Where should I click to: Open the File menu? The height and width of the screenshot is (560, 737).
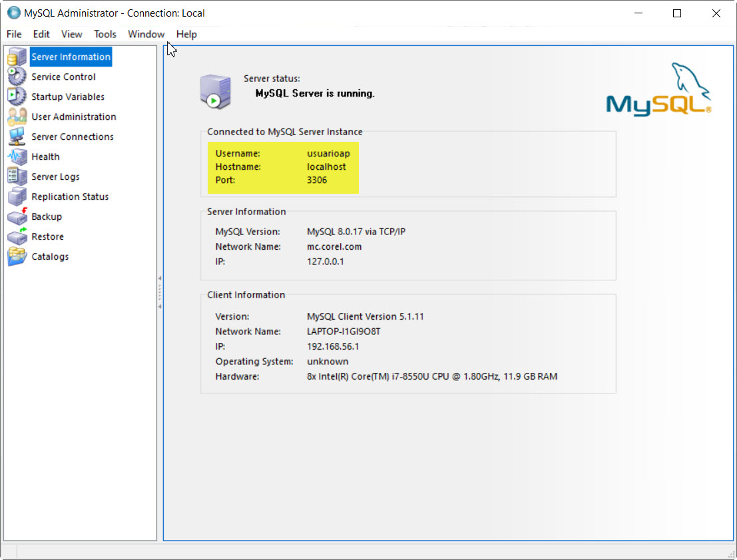[14, 35]
